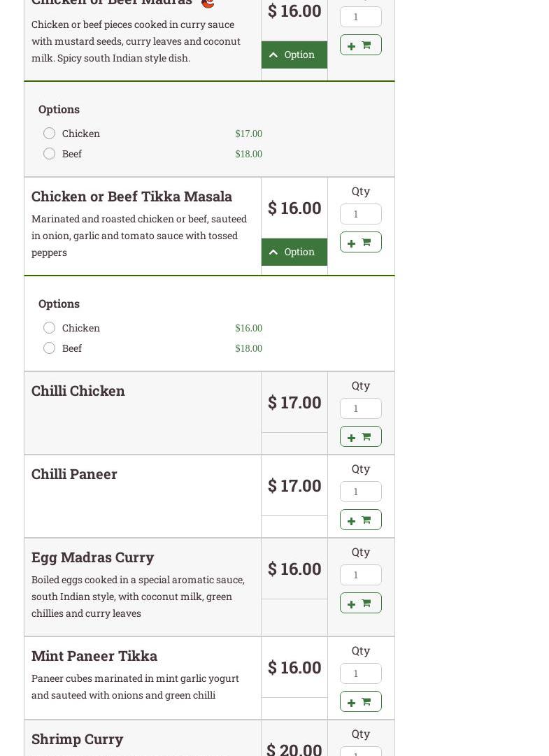Choose Chicken option for Tikka Masala
The width and height of the screenshot is (549, 756).
pos(50,328)
